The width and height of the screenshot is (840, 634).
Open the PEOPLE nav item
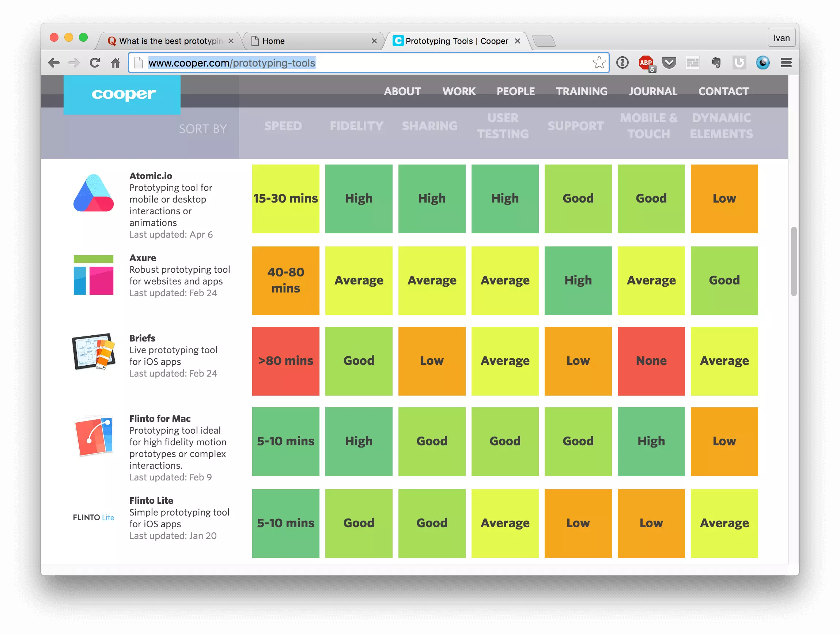pyautogui.click(x=515, y=91)
